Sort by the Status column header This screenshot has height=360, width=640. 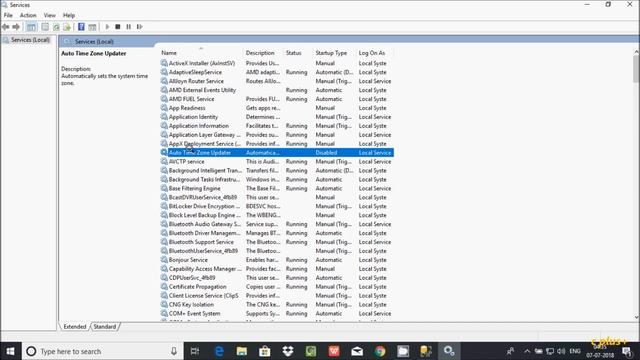point(293,53)
